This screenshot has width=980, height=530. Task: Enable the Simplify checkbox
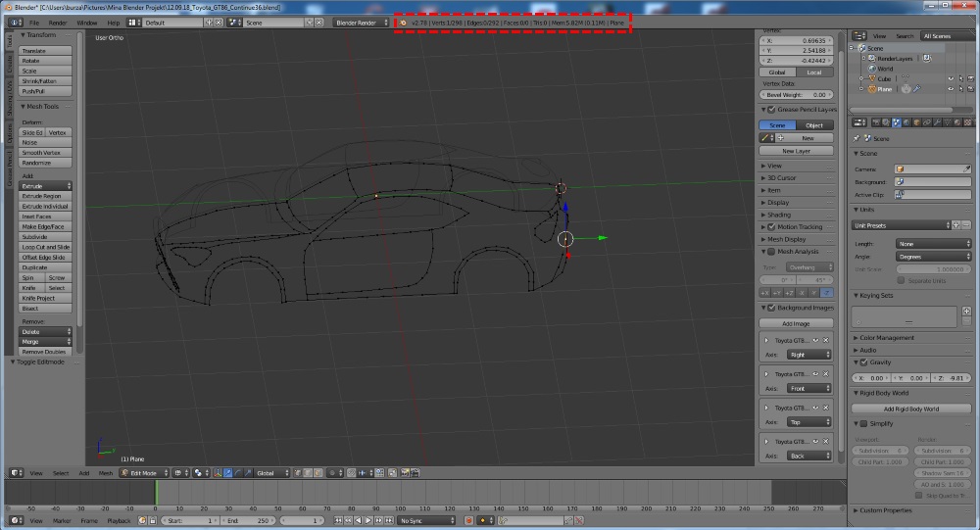[863, 423]
